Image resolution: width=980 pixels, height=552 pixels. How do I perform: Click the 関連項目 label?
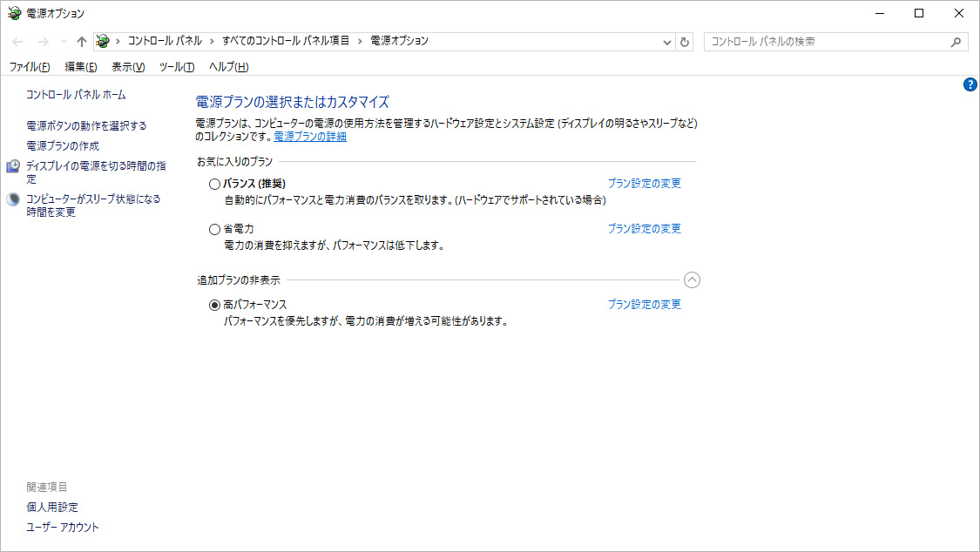click(46, 487)
